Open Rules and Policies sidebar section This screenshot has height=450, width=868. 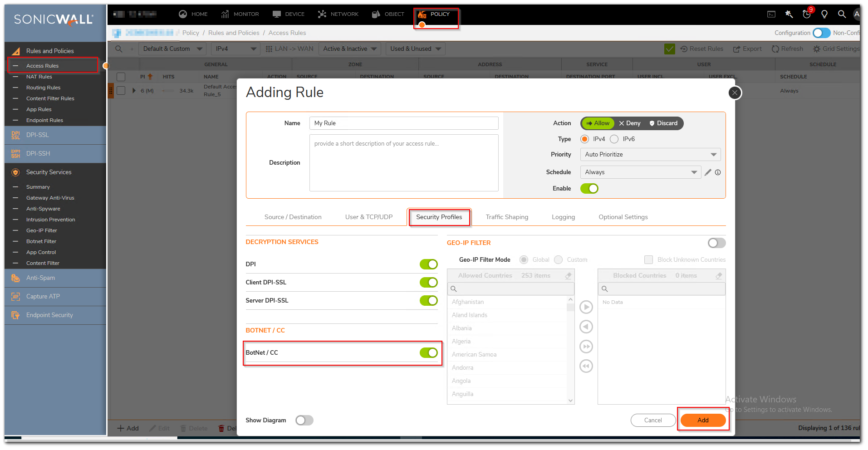(55, 51)
